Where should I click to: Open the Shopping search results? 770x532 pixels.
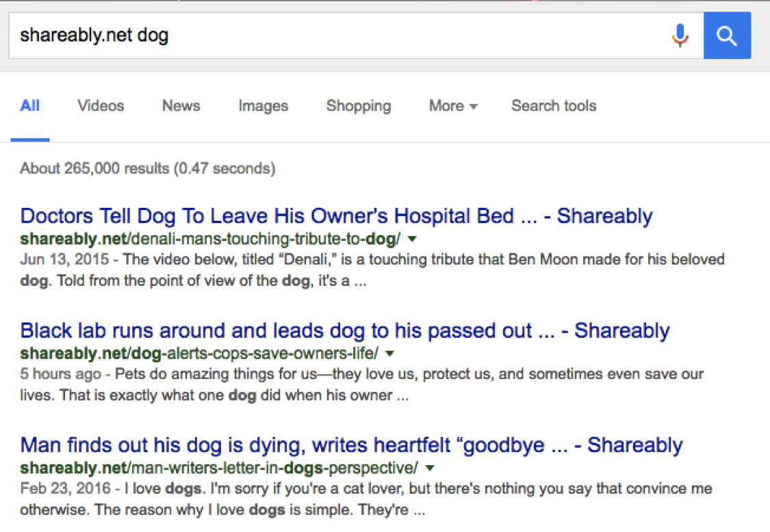pyautogui.click(x=358, y=106)
